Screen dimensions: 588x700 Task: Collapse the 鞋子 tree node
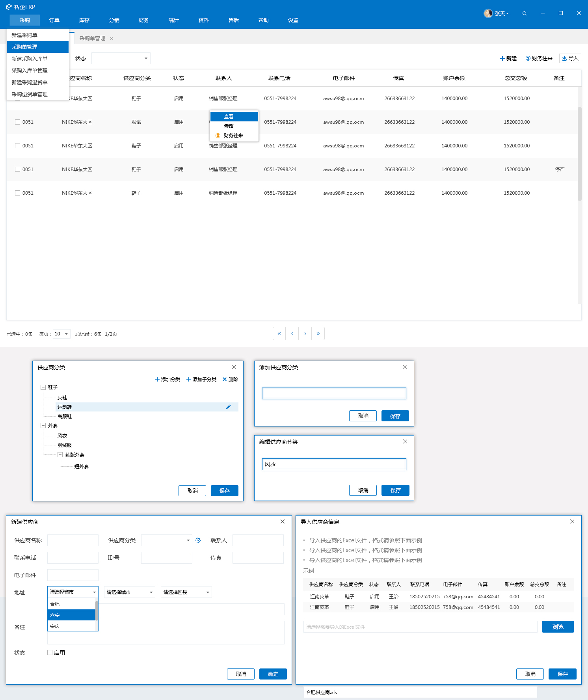43,387
